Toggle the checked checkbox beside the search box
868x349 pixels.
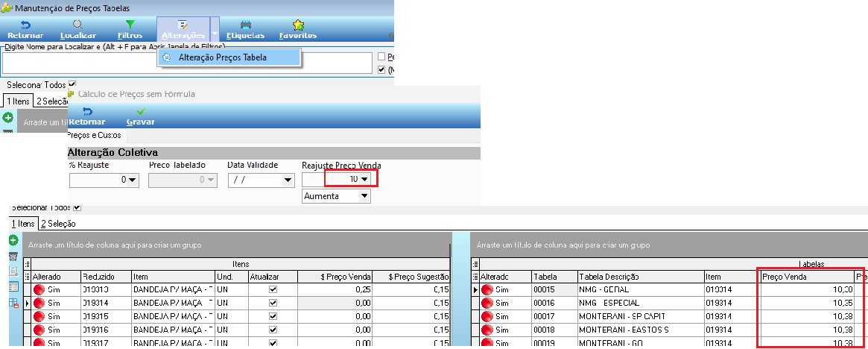tap(381, 69)
